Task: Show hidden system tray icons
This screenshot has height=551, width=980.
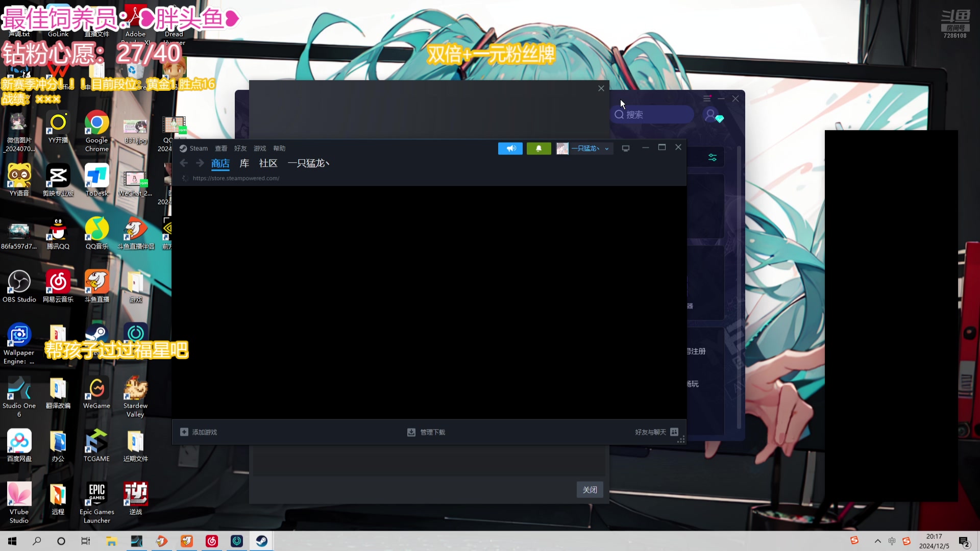Action: tap(878, 541)
